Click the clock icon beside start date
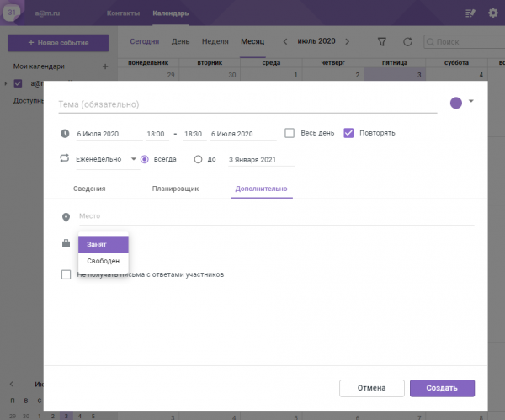 click(x=65, y=133)
